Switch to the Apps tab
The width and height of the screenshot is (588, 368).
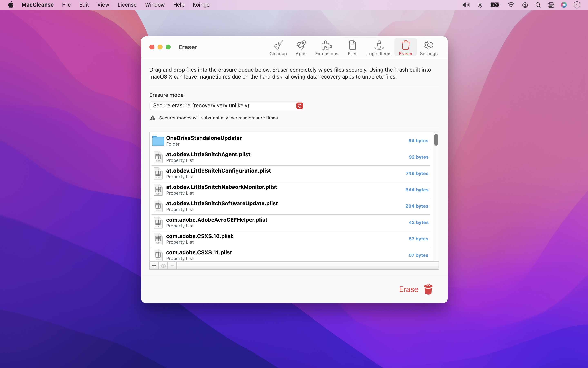(x=301, y=48)
